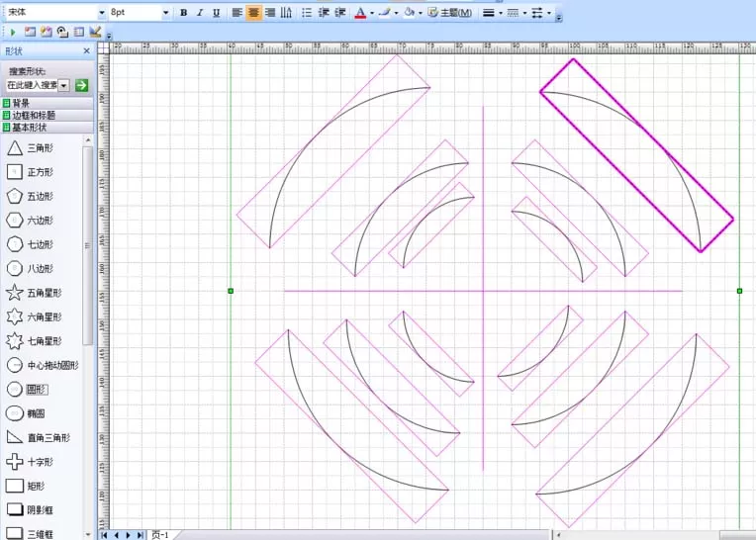Open the 主题(M) theme button
This screenshot has height=540, width=756.
[x=450, y=13]
